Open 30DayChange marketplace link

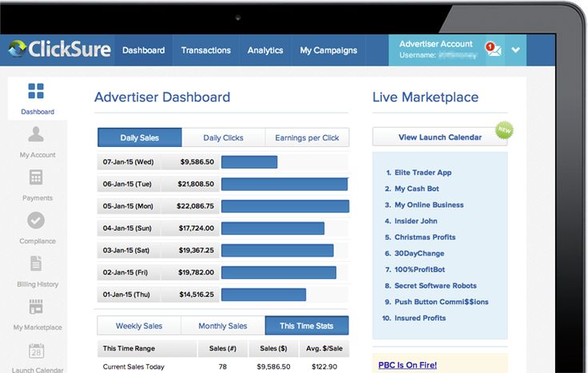pyautogui.click(x=419, y=253)
